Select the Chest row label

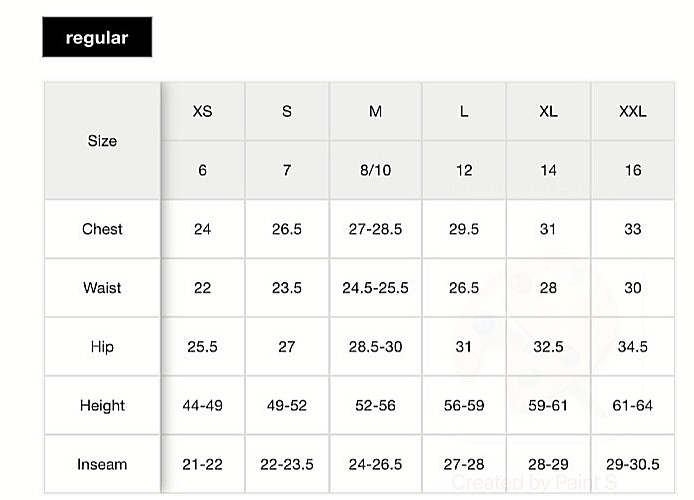pyautogui.click(x=102, y=229)
